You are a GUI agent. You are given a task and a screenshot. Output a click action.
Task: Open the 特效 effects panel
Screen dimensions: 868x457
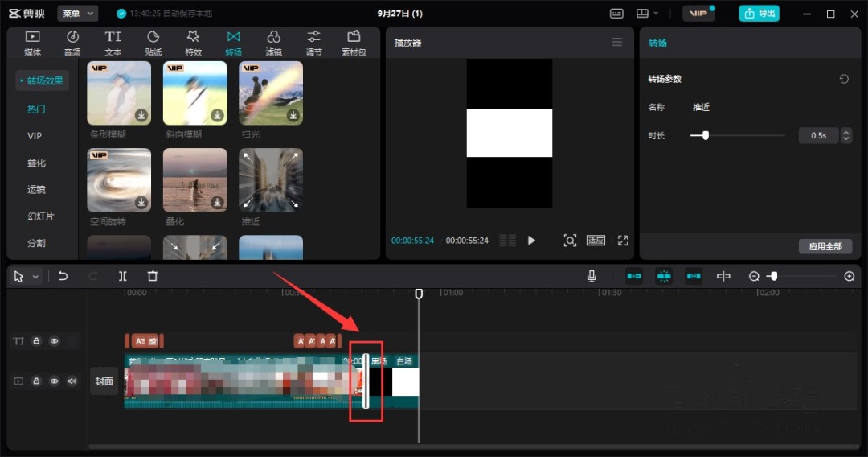pyautogui.click(x=193, y=43)
